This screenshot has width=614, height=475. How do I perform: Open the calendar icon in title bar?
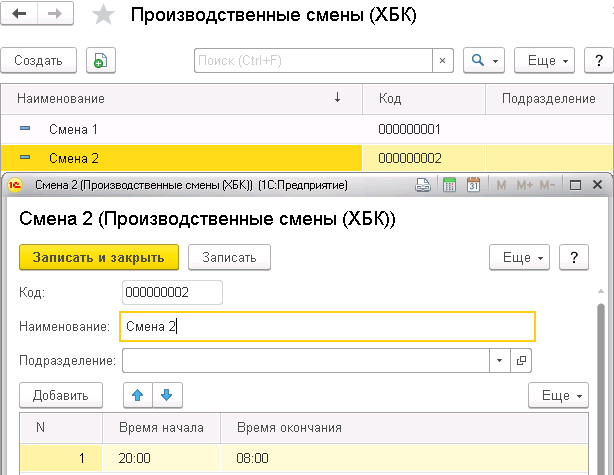[x=473, y=186]
